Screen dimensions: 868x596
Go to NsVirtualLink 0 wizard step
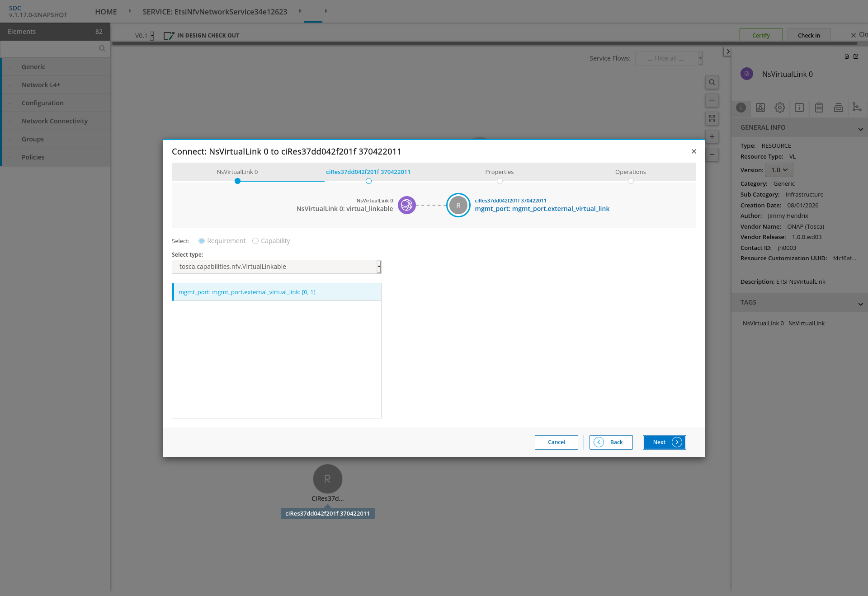(x=237, y=172)
